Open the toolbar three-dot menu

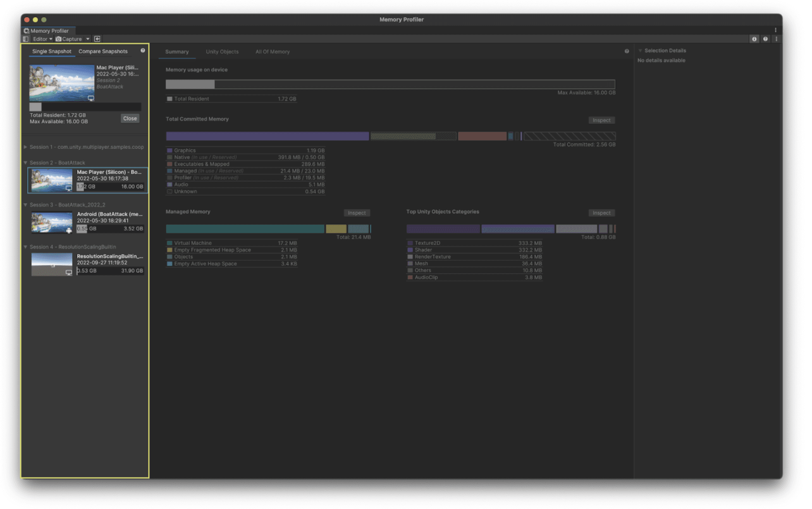(x=776, y=39)
